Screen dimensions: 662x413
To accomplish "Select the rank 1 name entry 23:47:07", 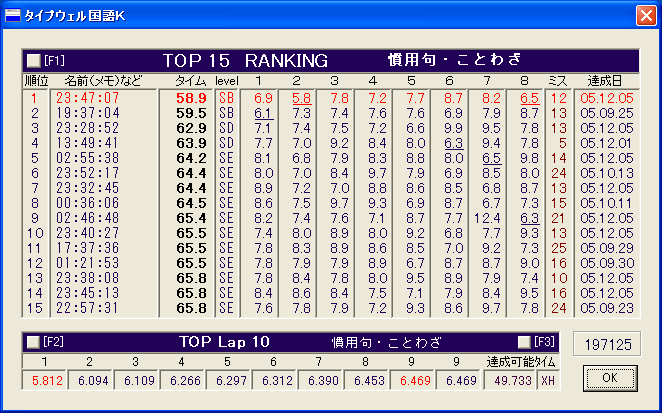I will (88, 98).
